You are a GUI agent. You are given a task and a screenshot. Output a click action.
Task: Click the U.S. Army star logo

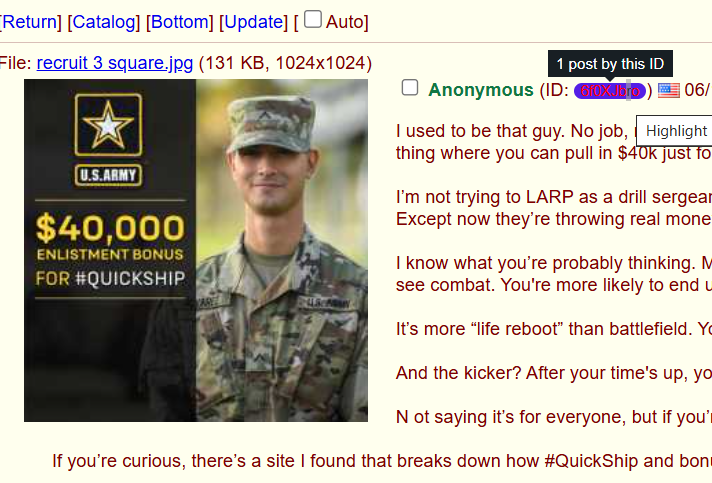(108, 125)
